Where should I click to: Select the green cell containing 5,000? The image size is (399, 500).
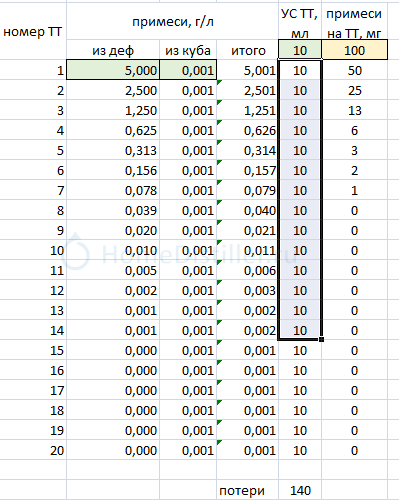(x=113, y=70)
